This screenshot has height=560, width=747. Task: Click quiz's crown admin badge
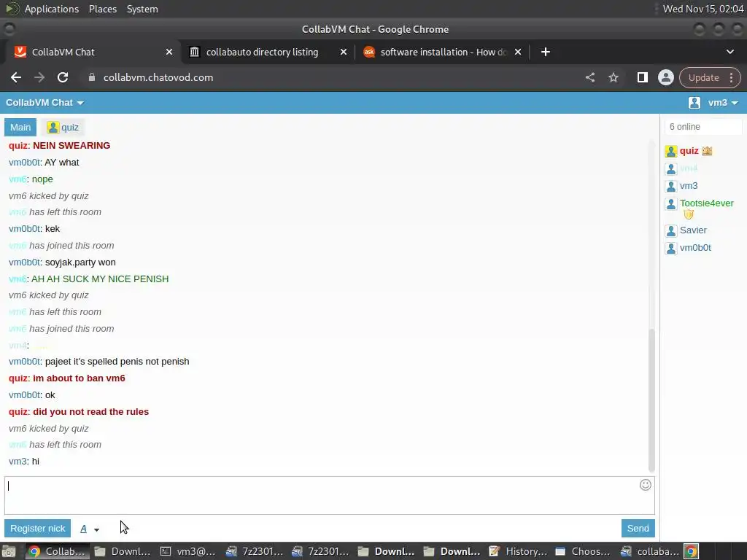[707, 151]
